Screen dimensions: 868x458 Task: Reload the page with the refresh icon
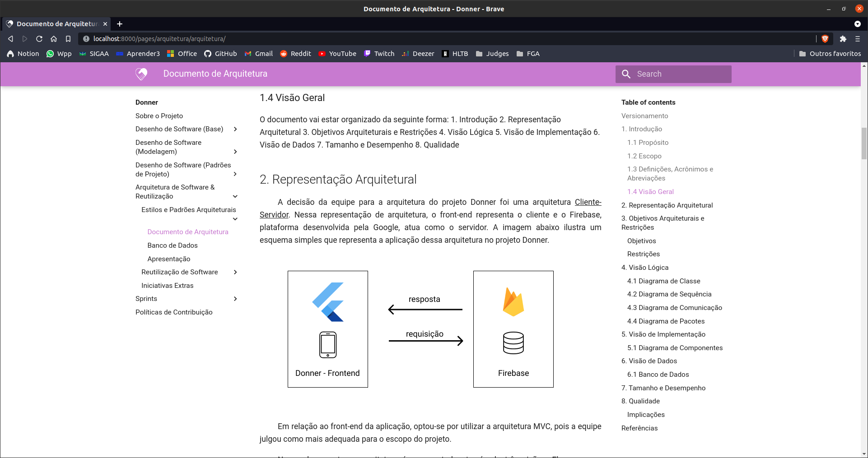coord(39,39)
